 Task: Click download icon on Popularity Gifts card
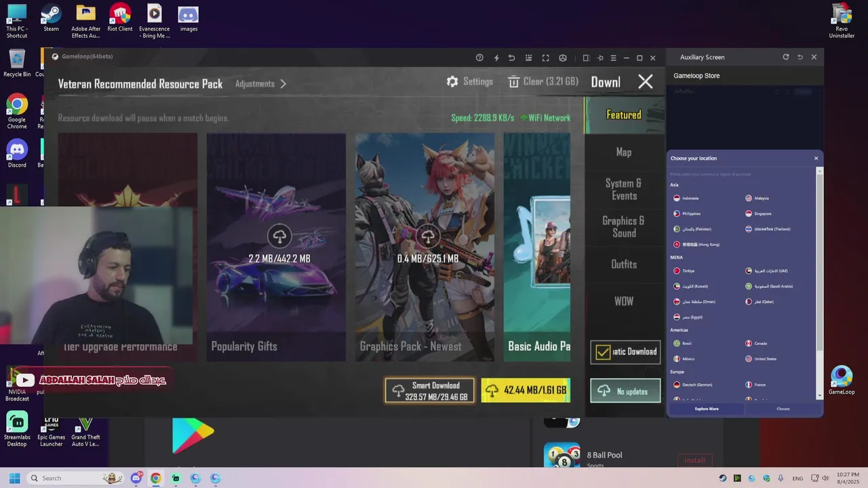coord(279,237)
